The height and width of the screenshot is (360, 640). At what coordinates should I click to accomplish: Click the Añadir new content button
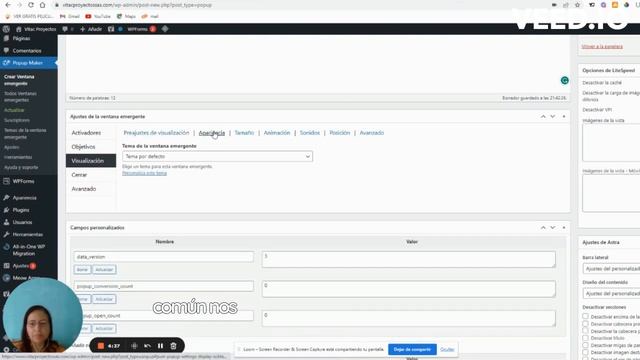pyautogui.click(x=91, y=29)
